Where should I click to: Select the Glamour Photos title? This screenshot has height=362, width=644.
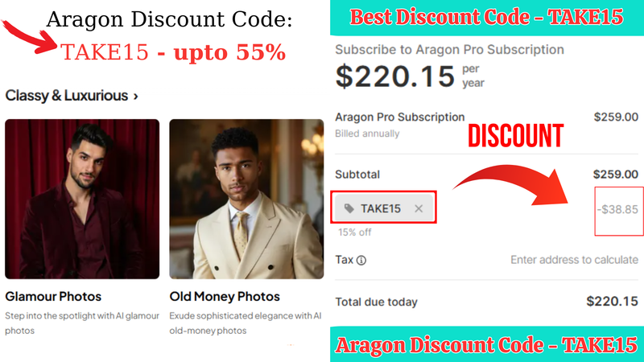point(53,296)
